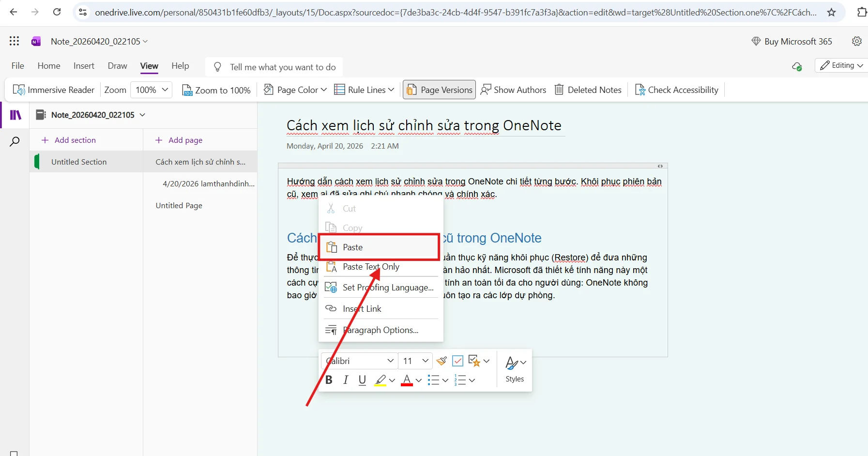The width and height of the screenshot is (868, 456).
Task: Toggle Page Versions button
Action: click(439, 90)
